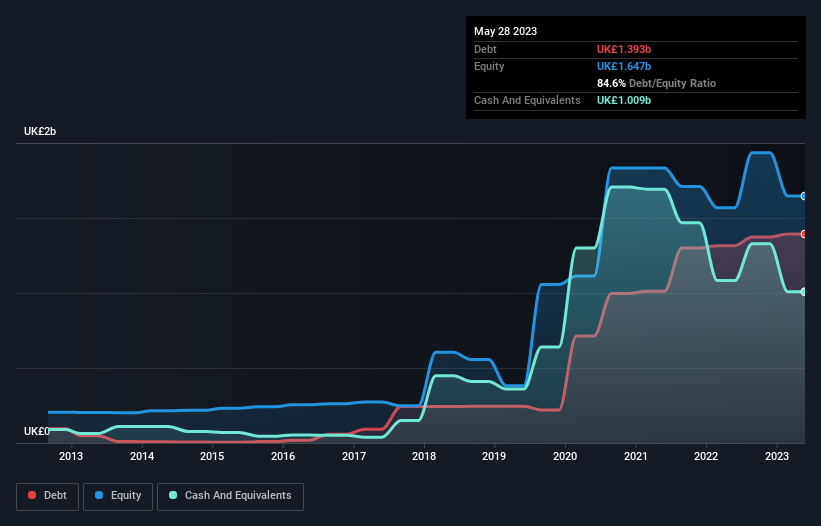Select the 2018 x-axis label
Image resolution: width=821 pixels, height=526 pixels.
pos(424,456)
